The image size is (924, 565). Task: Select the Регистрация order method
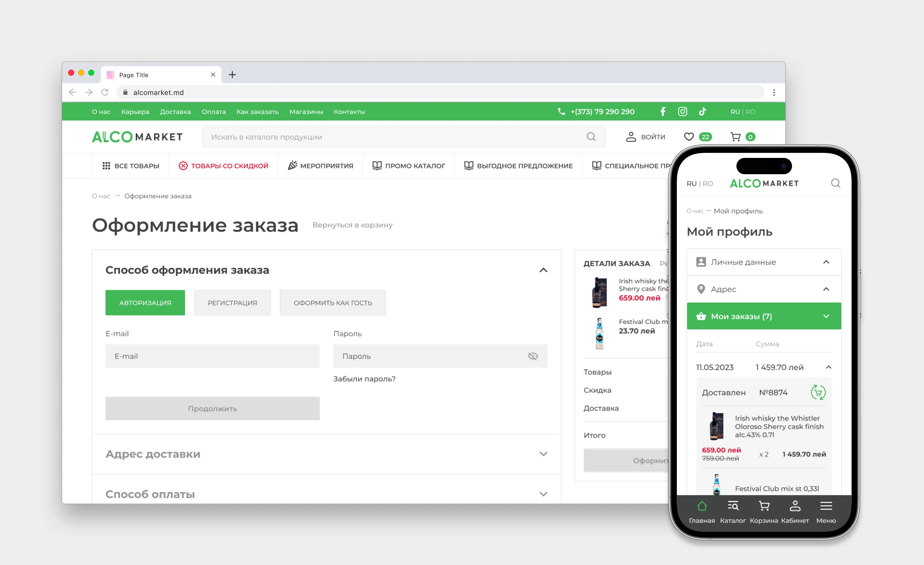pos(232,303)
